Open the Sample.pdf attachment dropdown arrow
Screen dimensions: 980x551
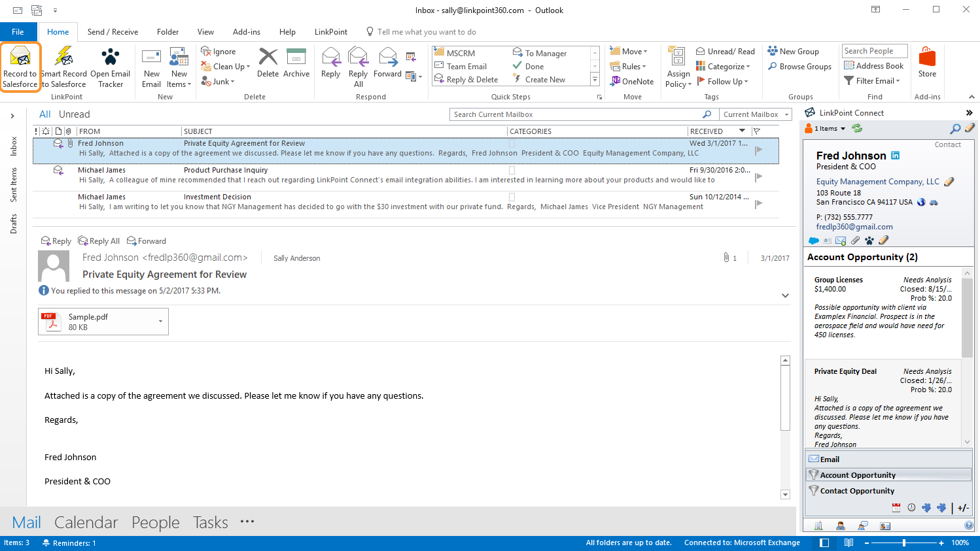click(x=161, y=321)
